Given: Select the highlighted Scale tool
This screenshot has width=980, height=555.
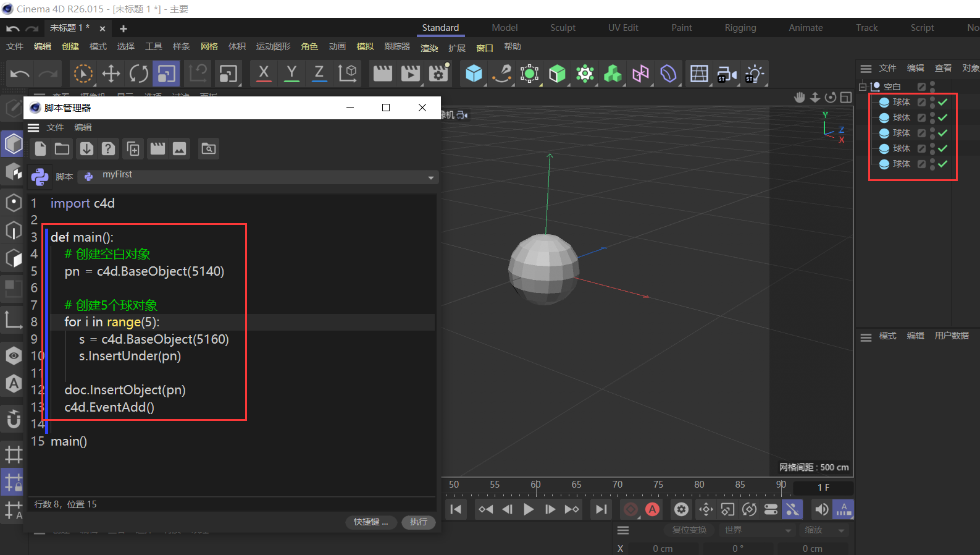Looking at the screenshot, I should [x=167, y=74].
